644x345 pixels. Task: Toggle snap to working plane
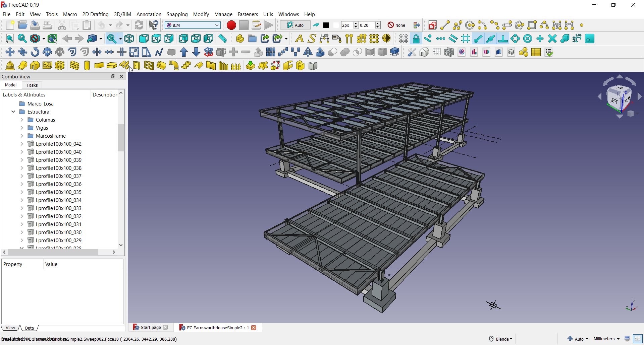click(590, 39)
